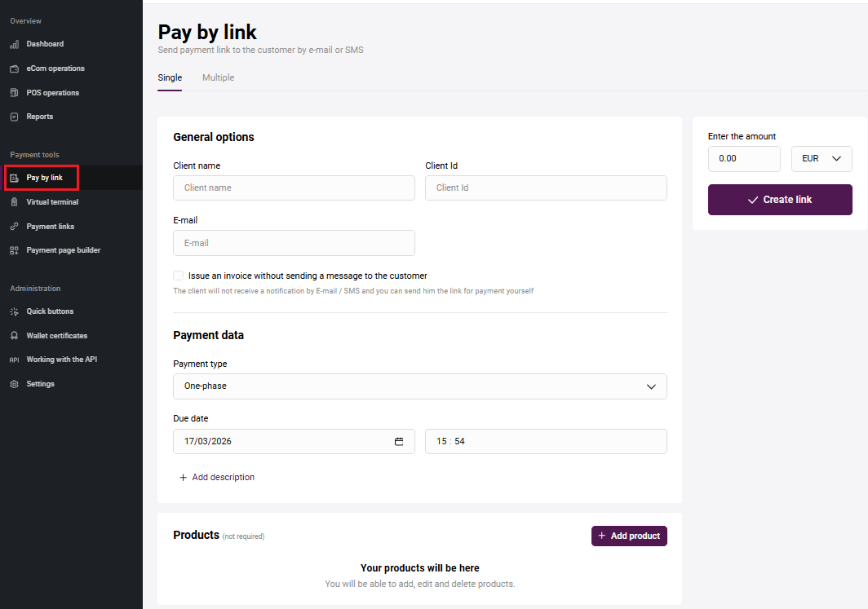Click the Dashboard bar chart icon
Image resolution: width=868 pixels, height=609 pixels.
(x=14, y=44)
